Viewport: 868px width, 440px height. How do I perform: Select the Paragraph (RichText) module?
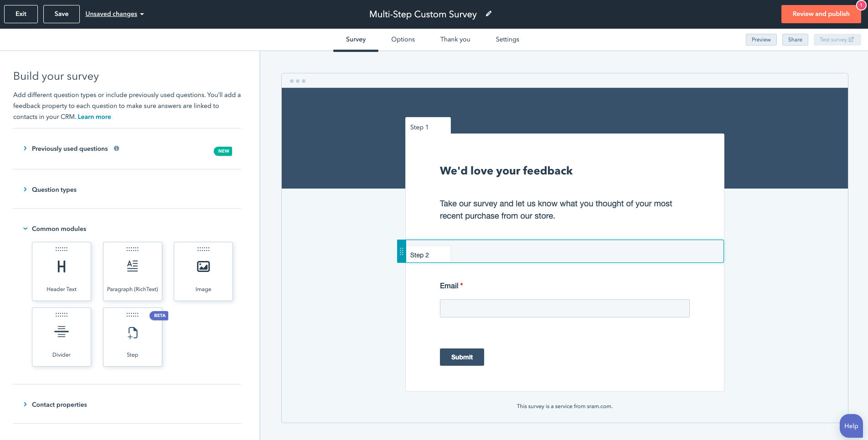coord(133,271)
